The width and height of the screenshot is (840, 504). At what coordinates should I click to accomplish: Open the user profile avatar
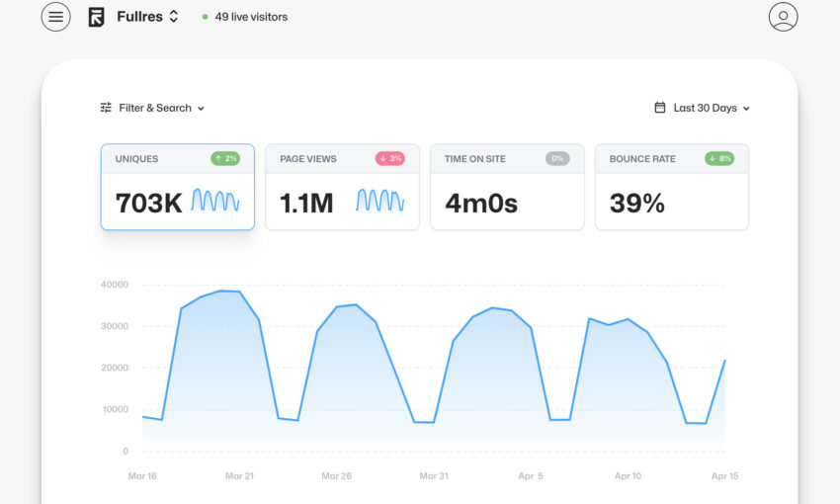[783, 17]
